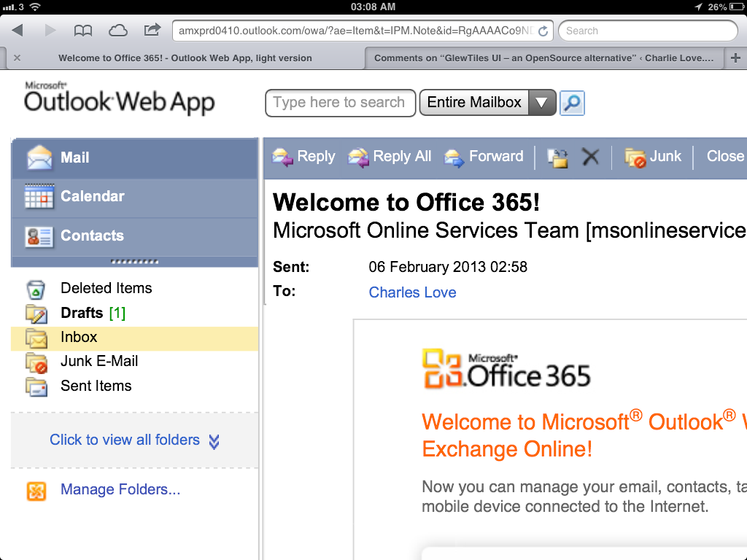
Task: Click 'Click to view all folders' link
Action: [x=124, y=440]
